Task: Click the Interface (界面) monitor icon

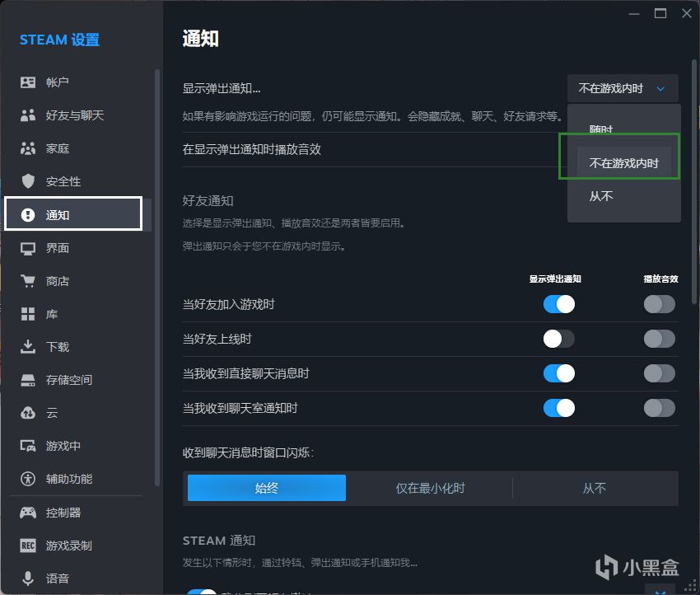Action: (28, 248)
